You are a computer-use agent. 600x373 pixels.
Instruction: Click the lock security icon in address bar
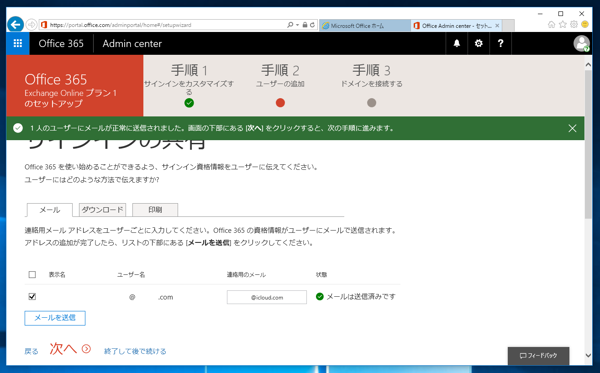coord(305,25)
